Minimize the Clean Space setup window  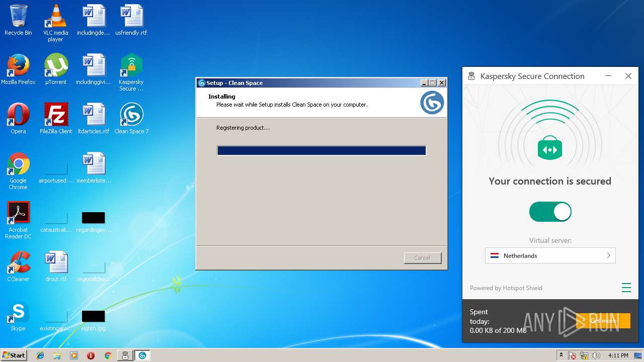[x=424, y=83]
